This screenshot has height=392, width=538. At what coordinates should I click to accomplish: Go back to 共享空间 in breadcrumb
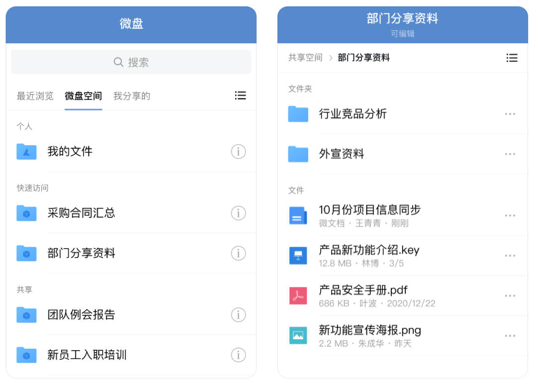(305, 58)
